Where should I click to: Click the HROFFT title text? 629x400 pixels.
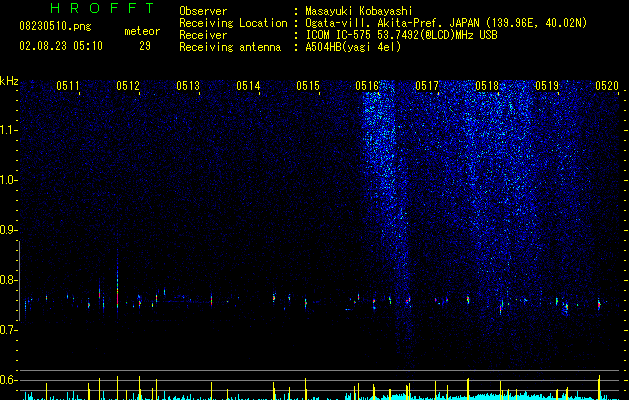point(103,8)
